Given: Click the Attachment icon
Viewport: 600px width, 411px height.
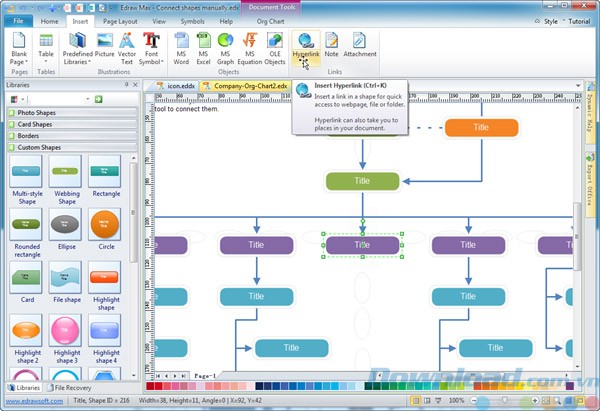Looking at the screenshot, I should click(360, 46).
